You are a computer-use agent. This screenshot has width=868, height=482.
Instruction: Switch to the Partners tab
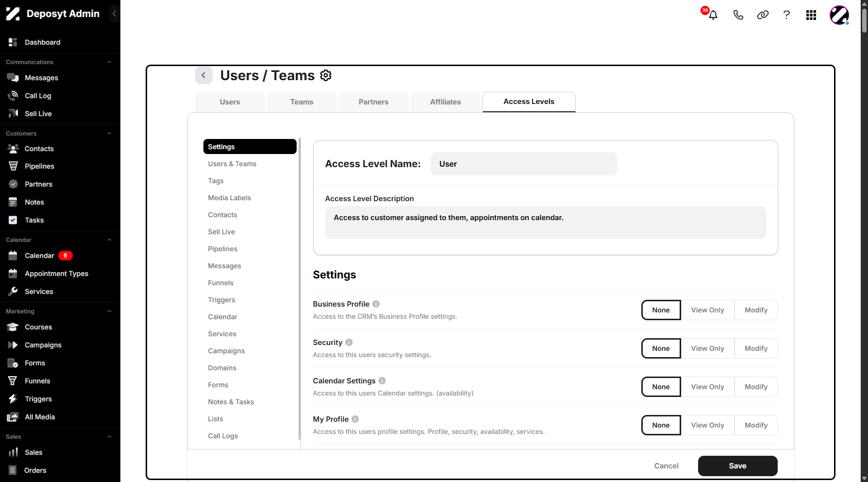[373, 102]
